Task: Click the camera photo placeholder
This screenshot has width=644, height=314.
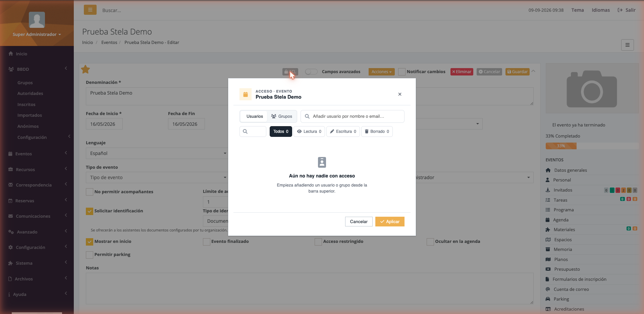Action: coord(592,89)
